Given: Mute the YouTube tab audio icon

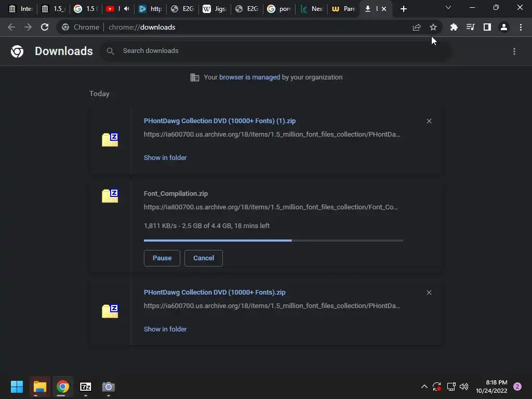Looking at the screenshot, I should [127, 9].
